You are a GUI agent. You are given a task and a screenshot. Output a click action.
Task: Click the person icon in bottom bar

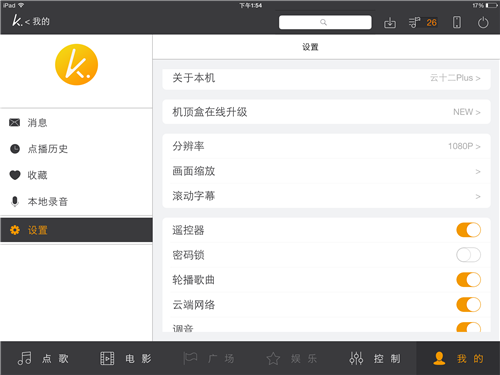439,358
